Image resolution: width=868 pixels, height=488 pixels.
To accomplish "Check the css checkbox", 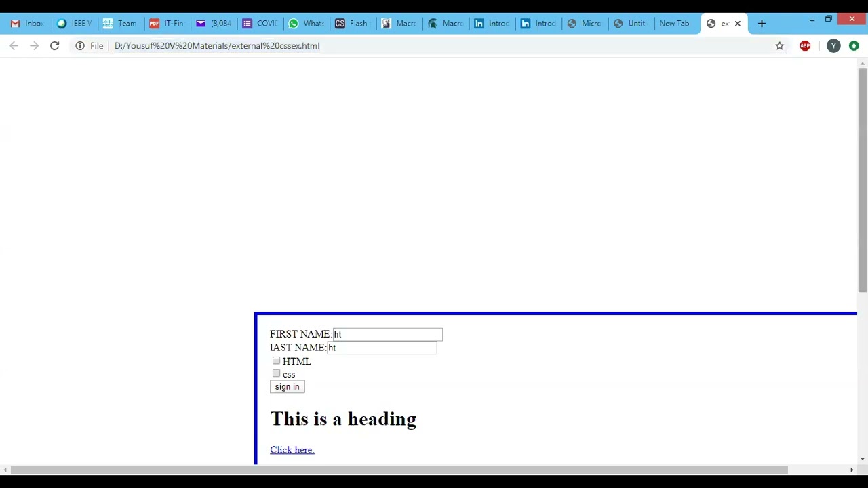I will 276,373.
